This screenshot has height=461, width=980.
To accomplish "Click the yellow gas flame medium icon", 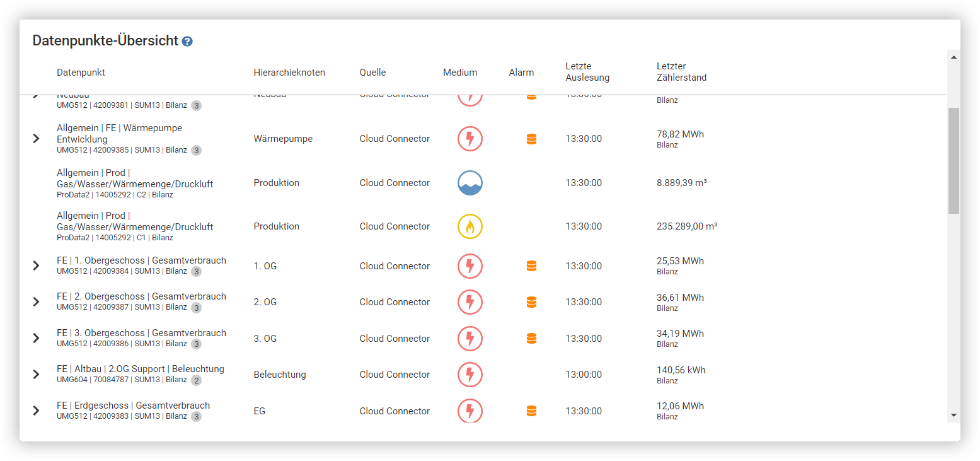I will [470, 226].
